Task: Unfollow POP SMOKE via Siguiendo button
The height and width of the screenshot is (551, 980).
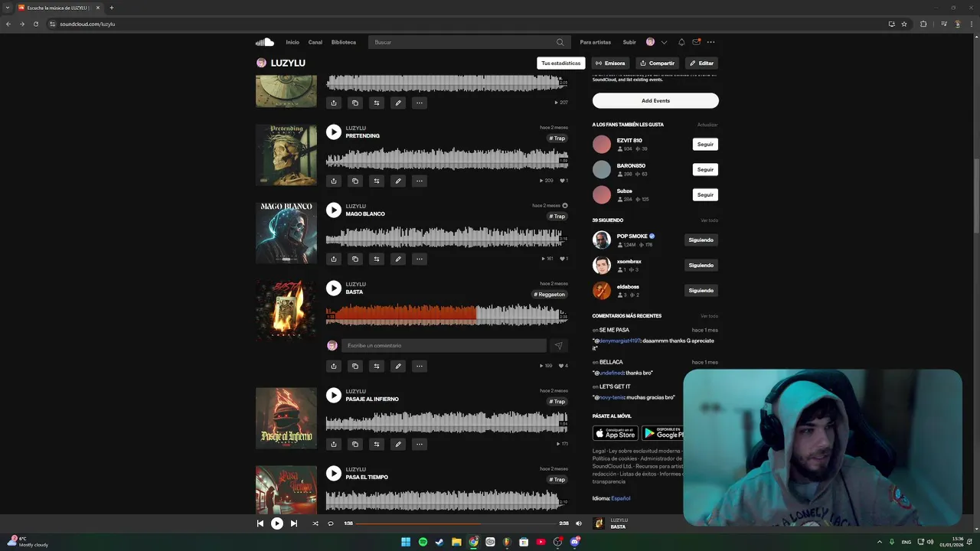Action: 701,240
